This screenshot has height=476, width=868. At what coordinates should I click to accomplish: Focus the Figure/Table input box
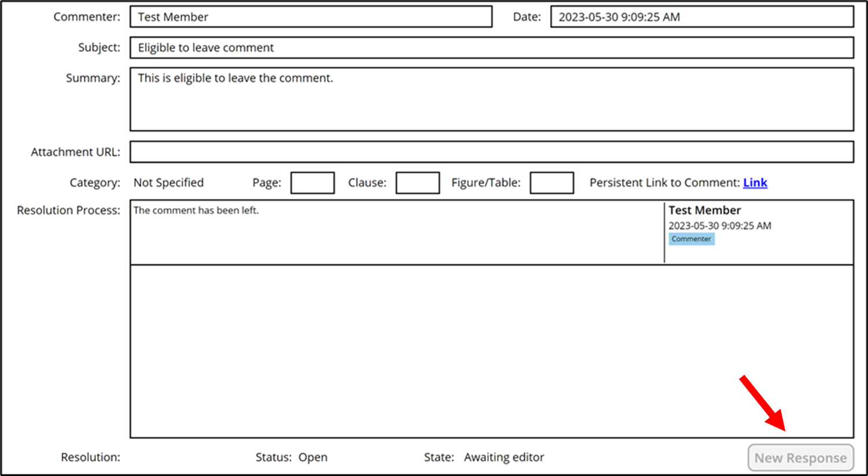pos(551,183)
